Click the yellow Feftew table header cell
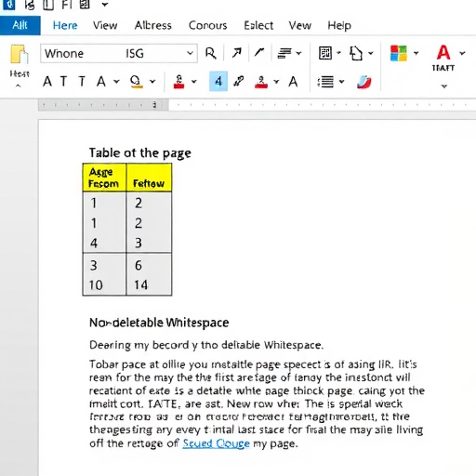Image resolution: width=476 pixels, height=476 pixels. [x=149, y=178]
